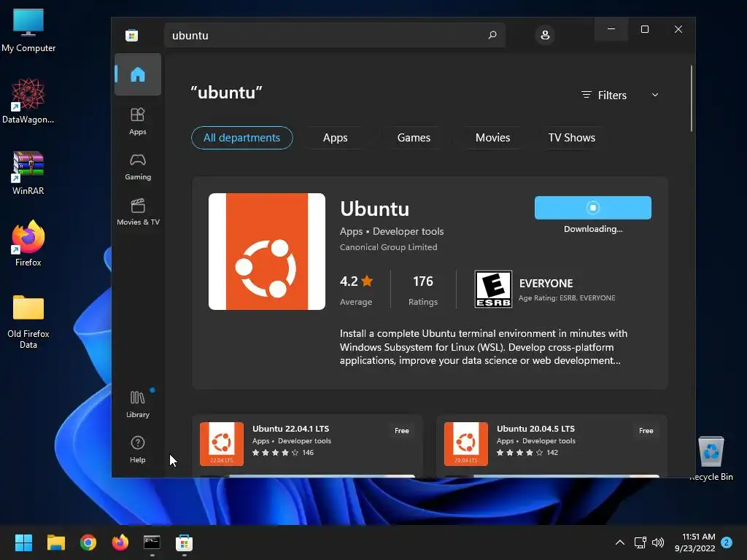This screenshot has height=560, width=747.
Task: Launch Chrome from the taskbar
Action: [88, 542]
